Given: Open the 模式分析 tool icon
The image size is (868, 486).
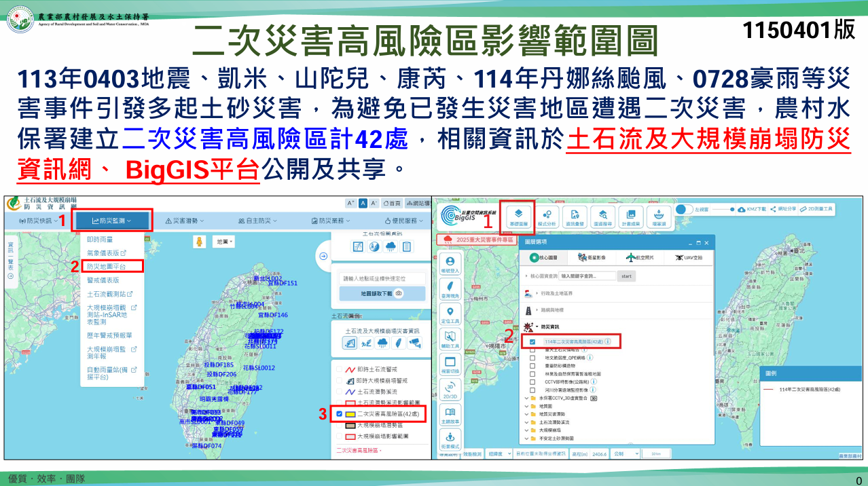Looking at the screenshot, I should pos(547,215).
